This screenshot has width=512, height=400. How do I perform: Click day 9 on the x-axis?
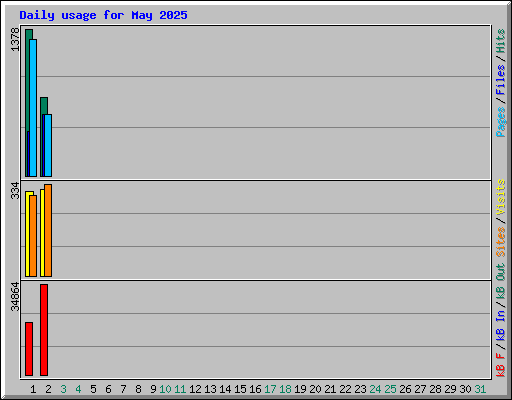[153, 389]
